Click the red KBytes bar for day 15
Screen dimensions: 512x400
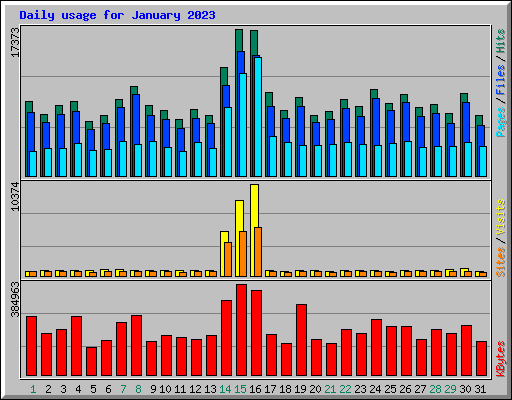[x=241, y=330]
